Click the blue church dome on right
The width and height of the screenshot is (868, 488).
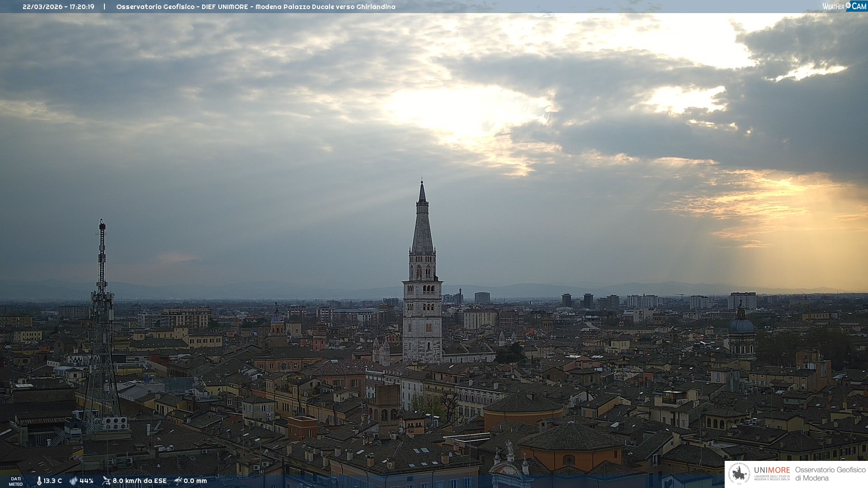741,326
